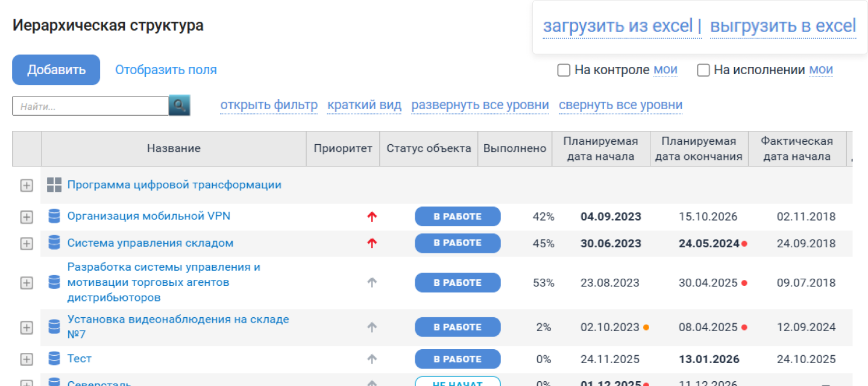Screen dimensions: 868x386
Task: Expand the Установка видеонаблюдения на складе row
Action: (x=27, y=327)
